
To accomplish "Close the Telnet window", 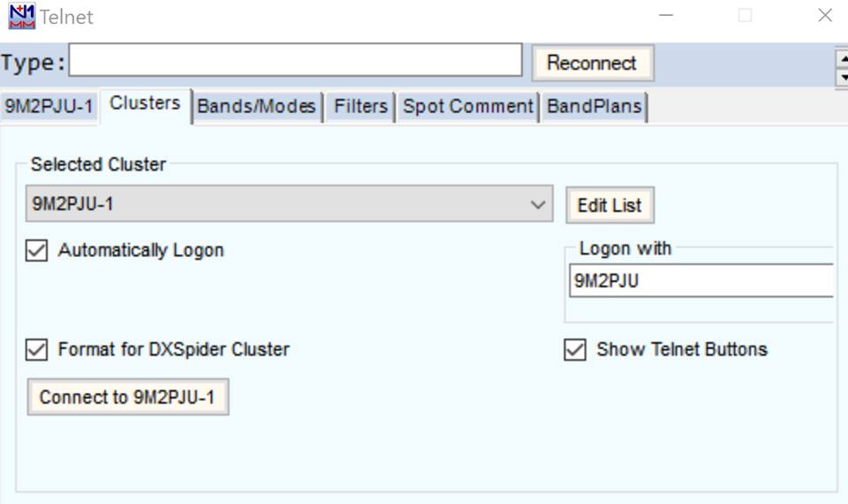I will (825, 16).
